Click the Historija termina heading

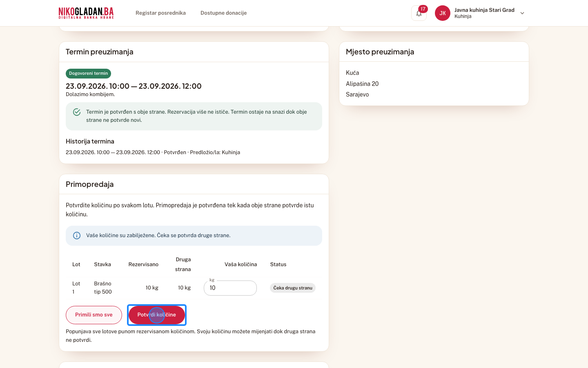tap(90, 141)
